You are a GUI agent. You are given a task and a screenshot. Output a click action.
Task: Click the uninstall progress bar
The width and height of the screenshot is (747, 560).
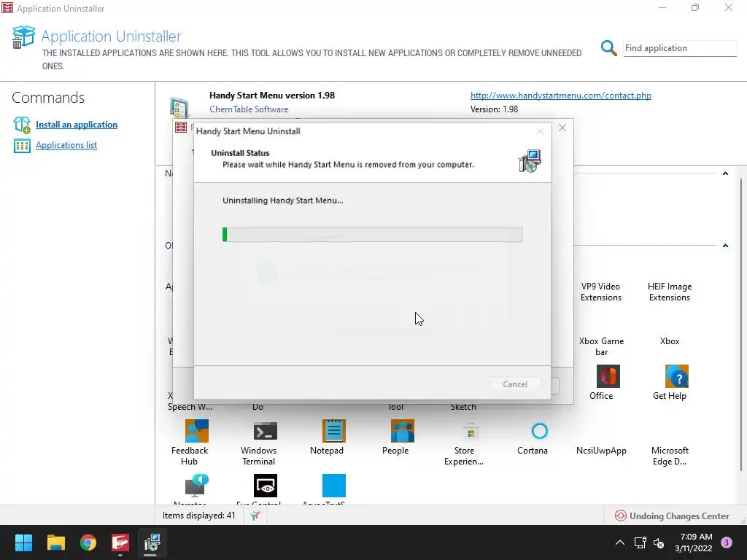click(372, 234)
